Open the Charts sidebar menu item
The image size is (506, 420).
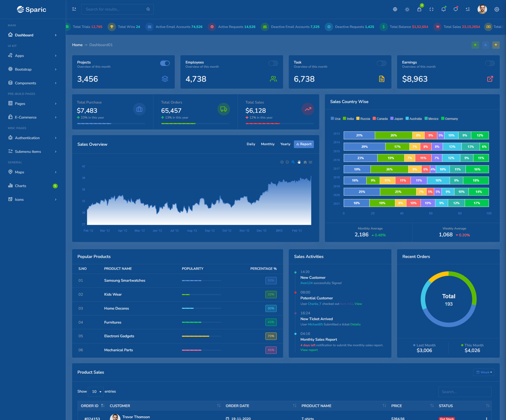(x=21, y=186)
